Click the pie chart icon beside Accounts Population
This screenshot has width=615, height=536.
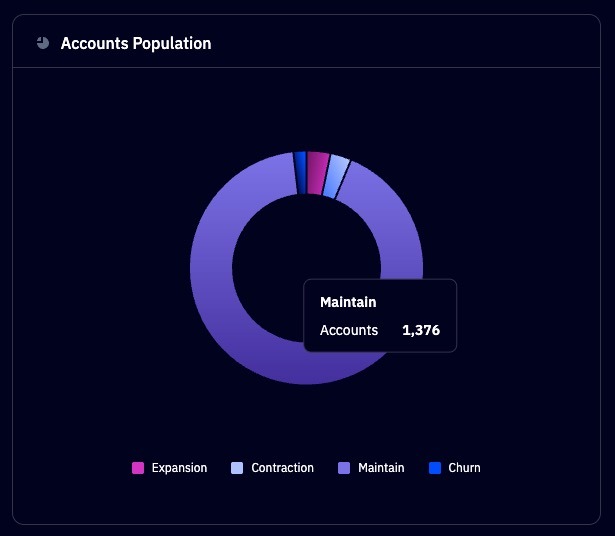click(x=43, y=43)
